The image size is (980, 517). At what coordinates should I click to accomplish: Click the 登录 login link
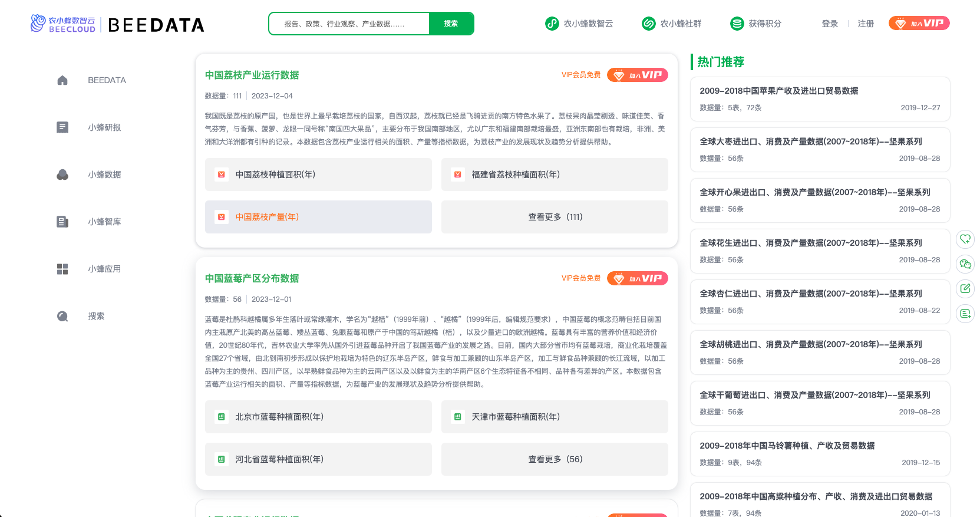830,24
